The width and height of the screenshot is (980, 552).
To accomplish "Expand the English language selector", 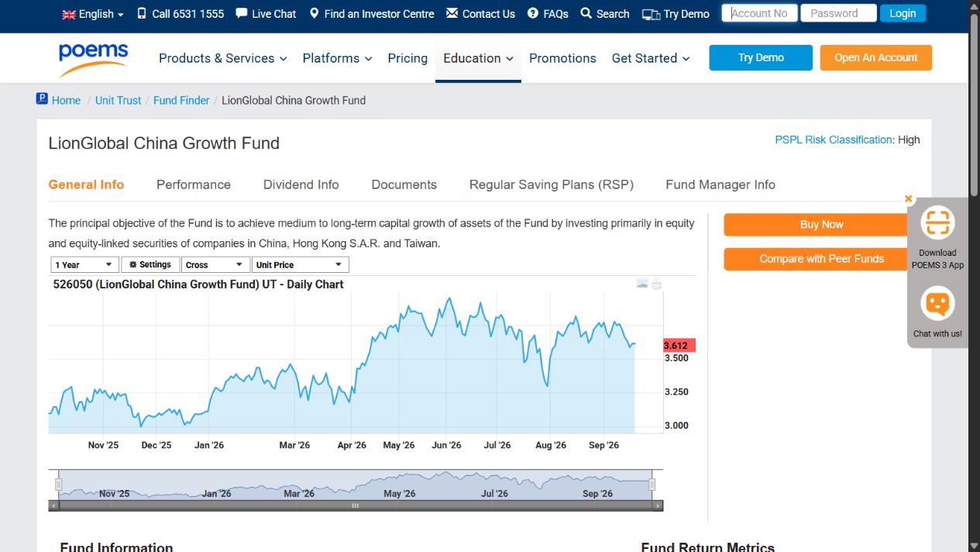I will point(92,14).
